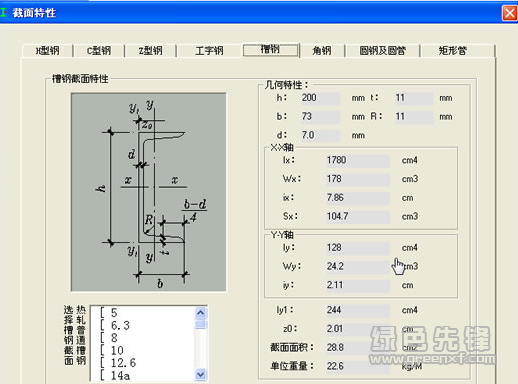Open the 角钢 tab
This screenshot has width=518, height=384.
click(x=322, y=51)
